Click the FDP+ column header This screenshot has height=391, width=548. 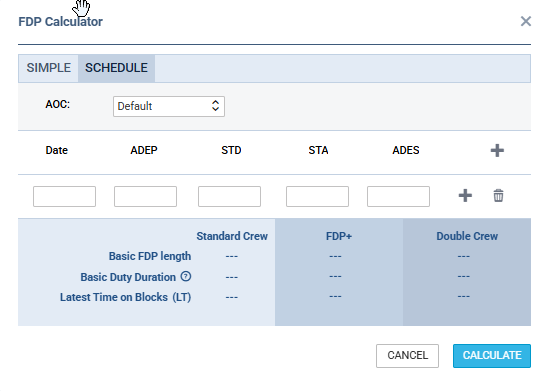[339, 236]
